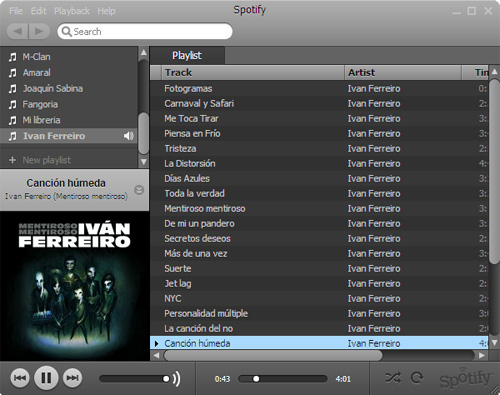500x395 pixels.
Task: Toggle repeat playback
Action: coord(417,378)
